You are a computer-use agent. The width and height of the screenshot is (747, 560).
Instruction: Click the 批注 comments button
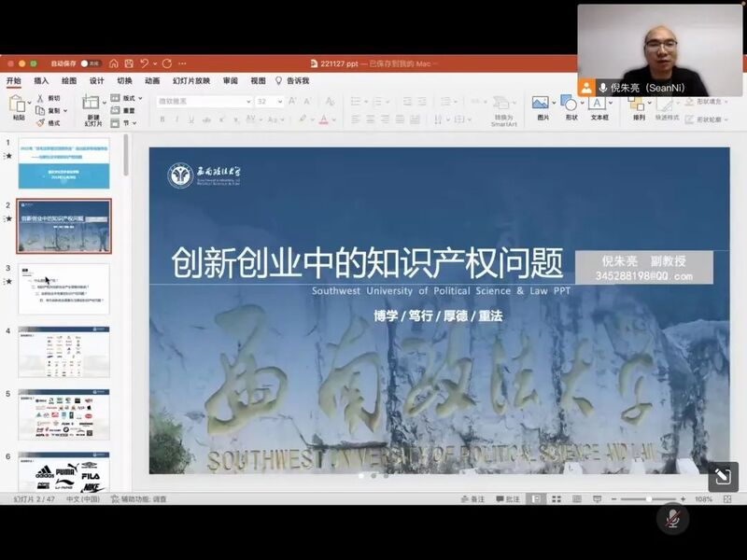[x=508, y=499]
